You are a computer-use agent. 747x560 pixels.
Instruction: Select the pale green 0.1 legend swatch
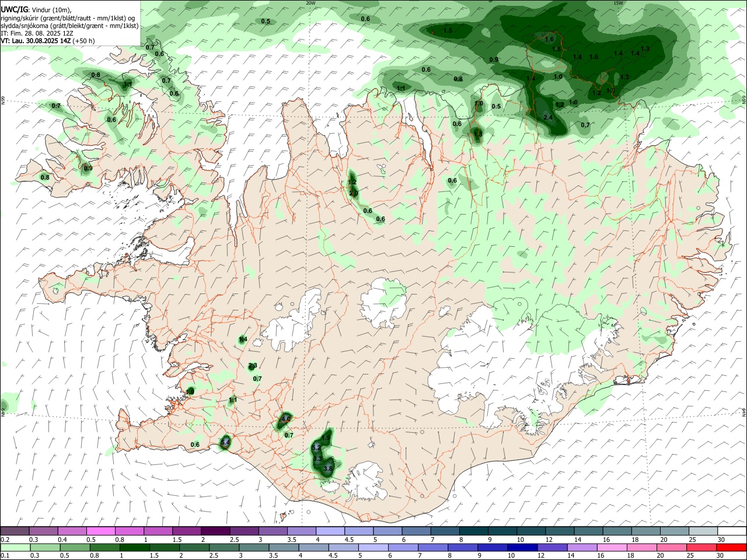15,547
